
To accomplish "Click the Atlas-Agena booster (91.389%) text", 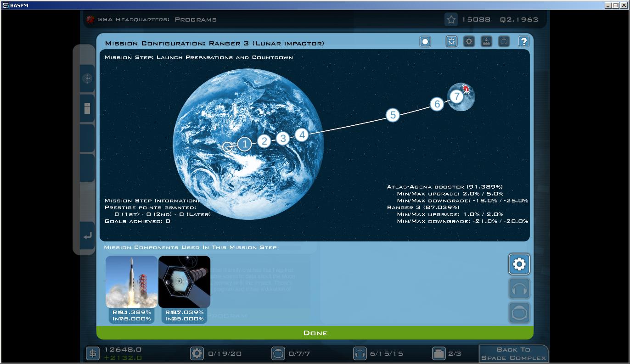I will [x=445, y=187].
